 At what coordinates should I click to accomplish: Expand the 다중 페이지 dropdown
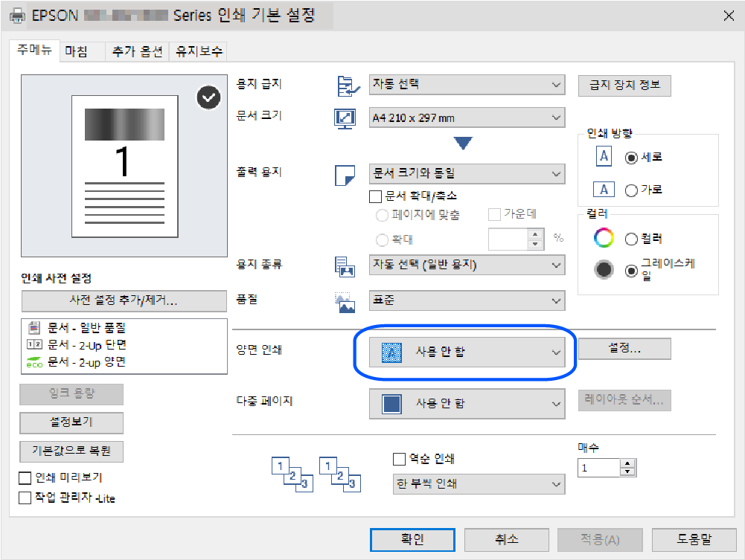(x=467, y=404)
